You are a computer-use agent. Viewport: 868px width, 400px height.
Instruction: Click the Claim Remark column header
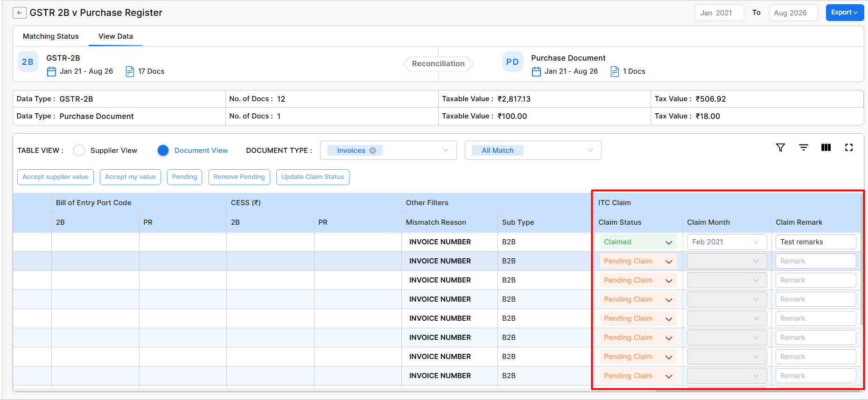coord(799,222)
